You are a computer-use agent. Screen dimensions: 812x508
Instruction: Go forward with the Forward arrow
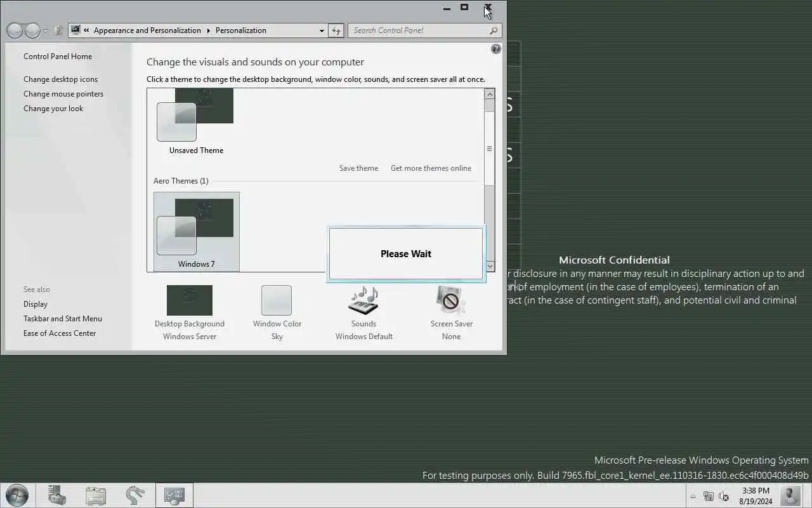click(x=32, y=30)
